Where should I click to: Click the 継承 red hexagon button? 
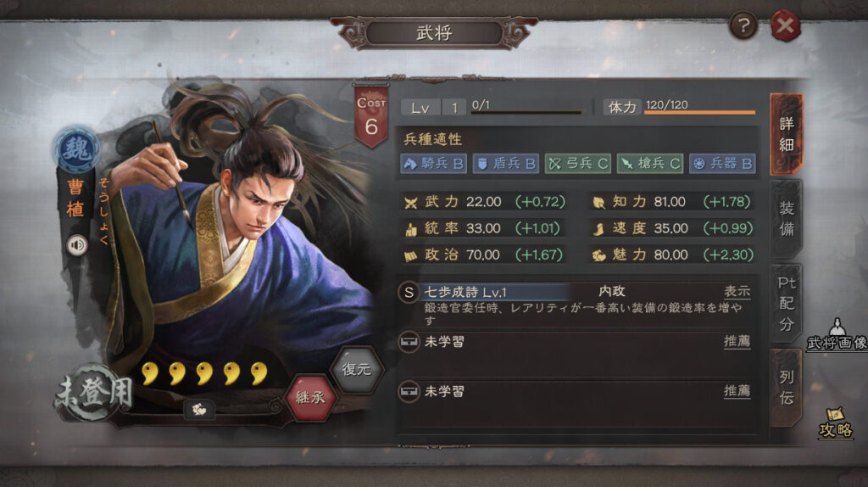(x=310, y=397)
